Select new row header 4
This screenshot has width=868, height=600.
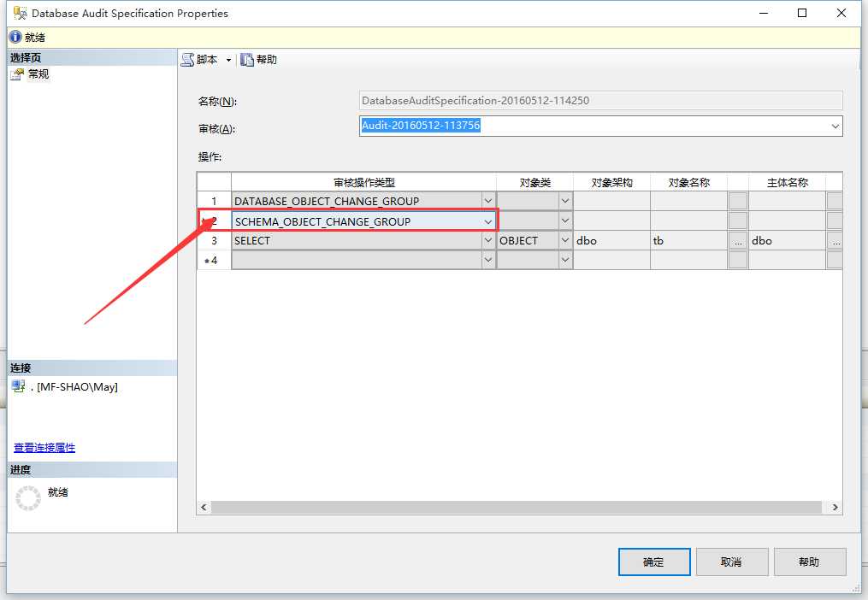pyautogui.click(x=215, y=260)
